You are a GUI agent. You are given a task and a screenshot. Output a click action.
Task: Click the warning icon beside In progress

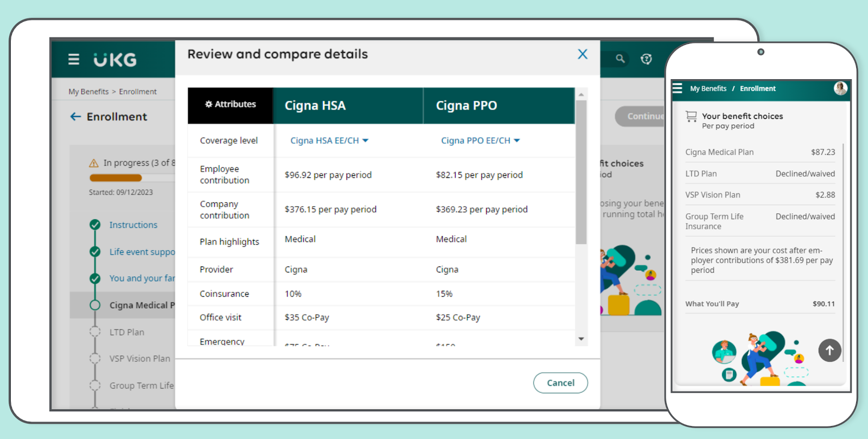94,163
